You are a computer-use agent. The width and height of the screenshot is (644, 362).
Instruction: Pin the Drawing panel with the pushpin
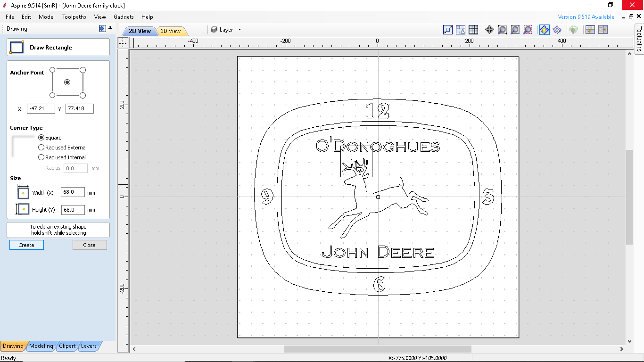click(x=109, y=29)
